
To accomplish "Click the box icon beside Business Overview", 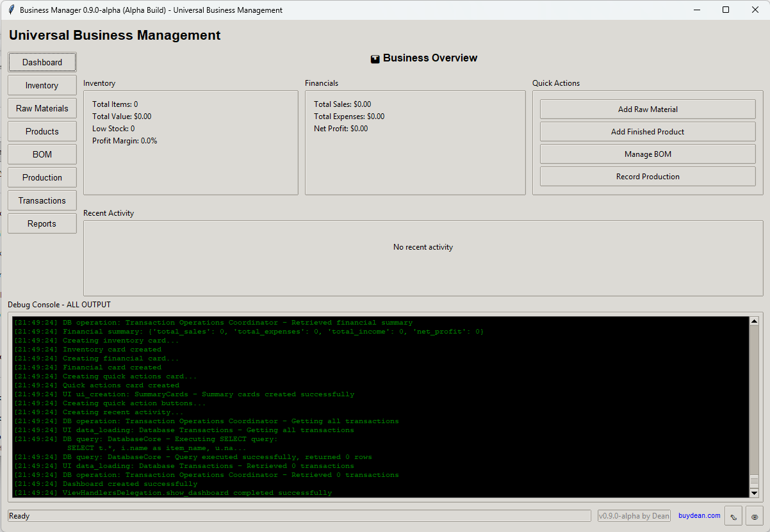I will (x=375, y=59).
